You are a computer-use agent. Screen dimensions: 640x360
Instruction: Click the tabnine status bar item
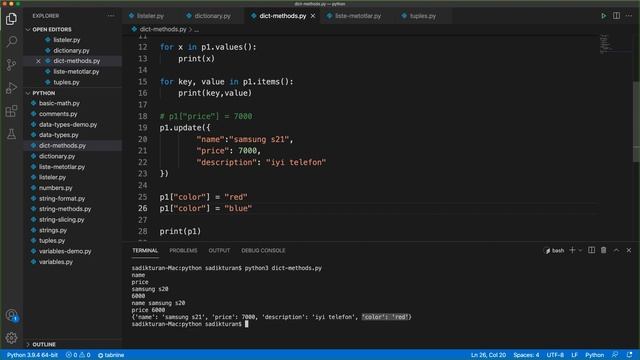coord(111,355)
